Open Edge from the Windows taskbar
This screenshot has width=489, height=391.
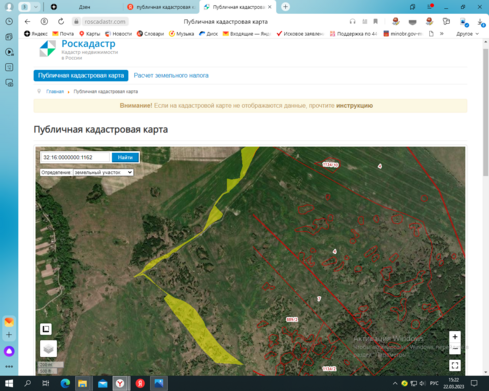[x=65, y=384]
